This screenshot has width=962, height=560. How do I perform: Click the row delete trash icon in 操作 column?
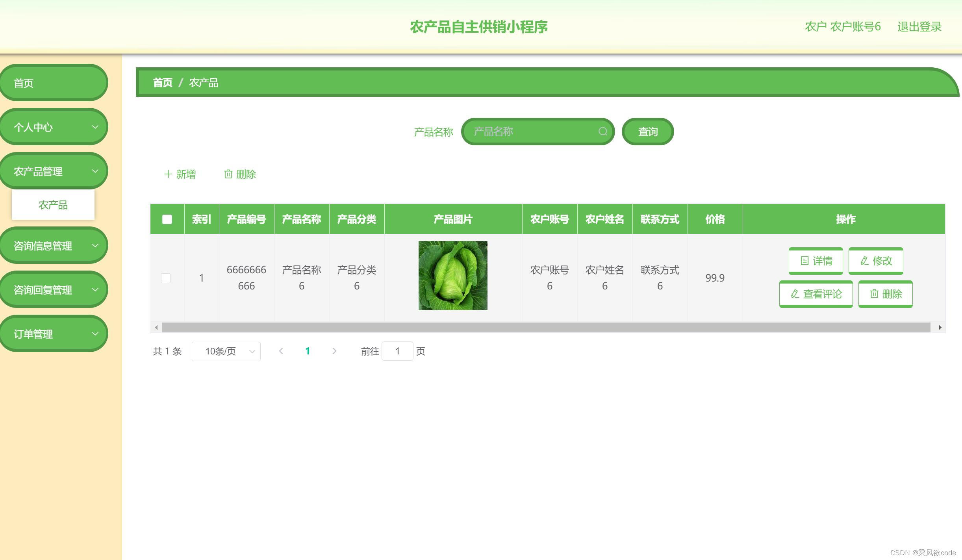click(875, 294)
